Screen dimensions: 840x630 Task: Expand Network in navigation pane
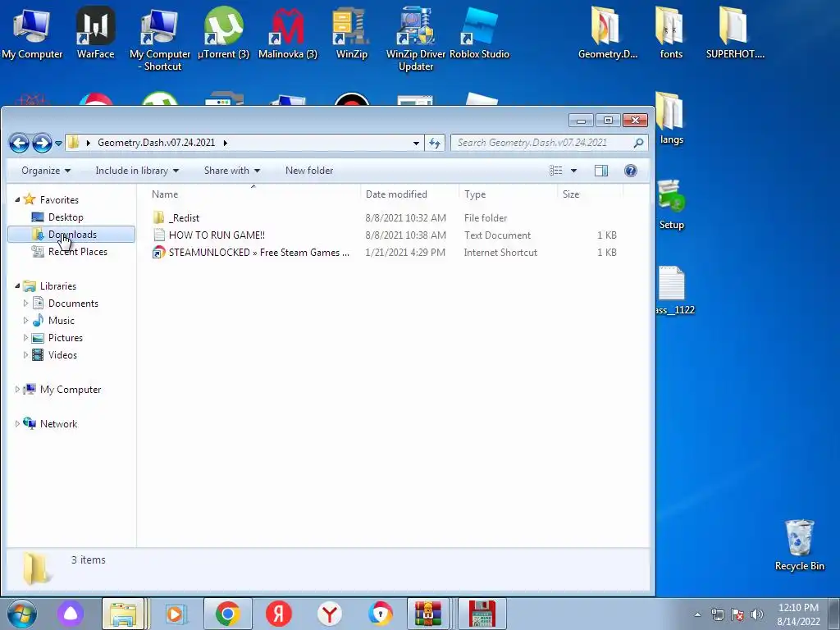click(17, 424)
